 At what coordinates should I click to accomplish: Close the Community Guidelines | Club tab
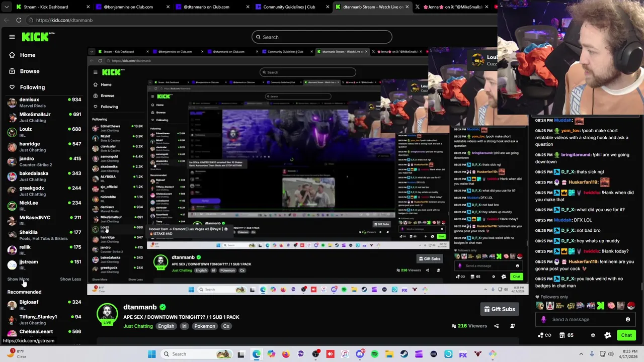point(328,7)
